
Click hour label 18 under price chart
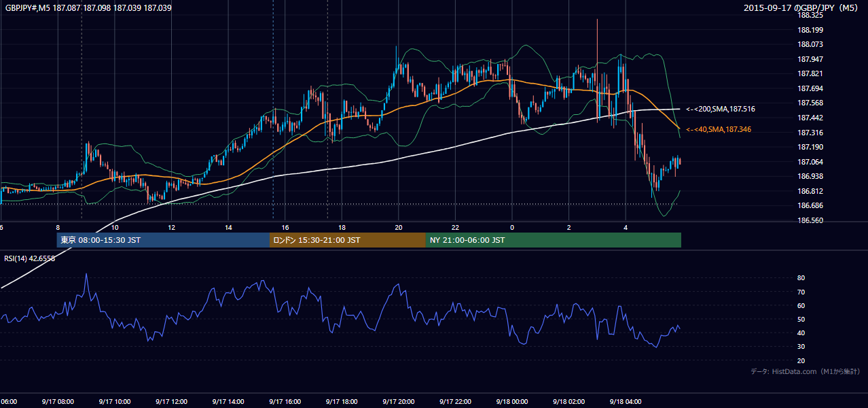tap(342, 228)
